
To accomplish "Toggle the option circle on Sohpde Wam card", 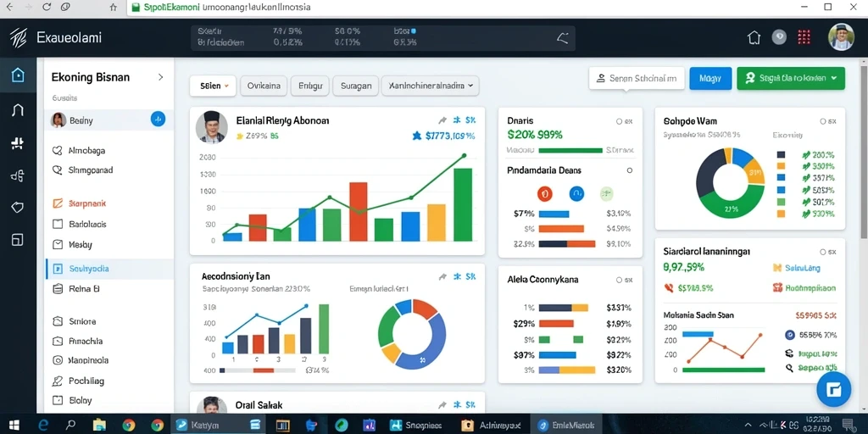I will [x=823, y=121].
